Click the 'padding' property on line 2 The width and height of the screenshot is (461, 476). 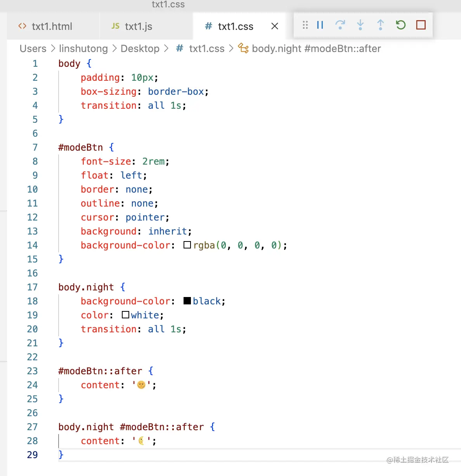point(100,78)
